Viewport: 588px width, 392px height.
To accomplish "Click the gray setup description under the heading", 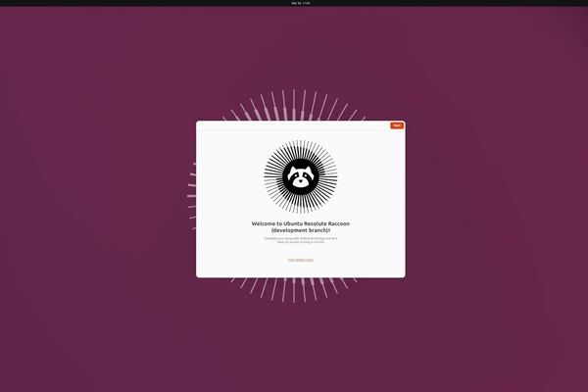I will point(301,240).
